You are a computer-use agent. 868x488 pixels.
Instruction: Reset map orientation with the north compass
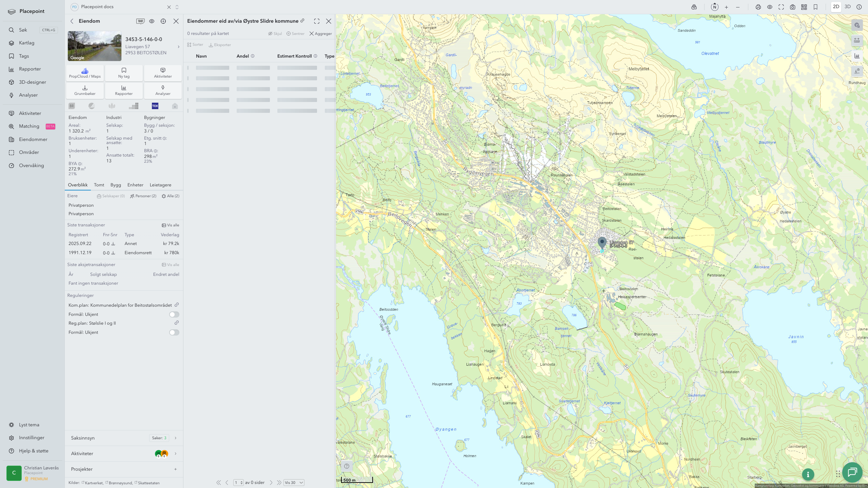[715, 7]
